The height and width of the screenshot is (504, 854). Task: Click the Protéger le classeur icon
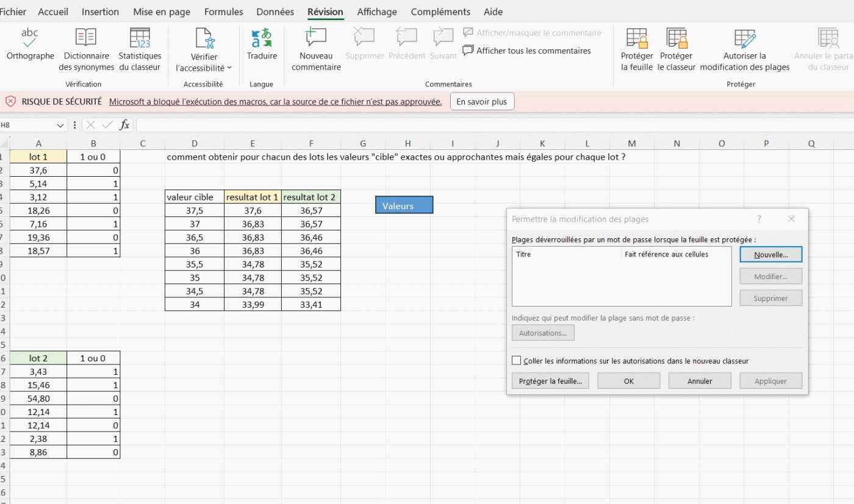click(x=676, y=38)
